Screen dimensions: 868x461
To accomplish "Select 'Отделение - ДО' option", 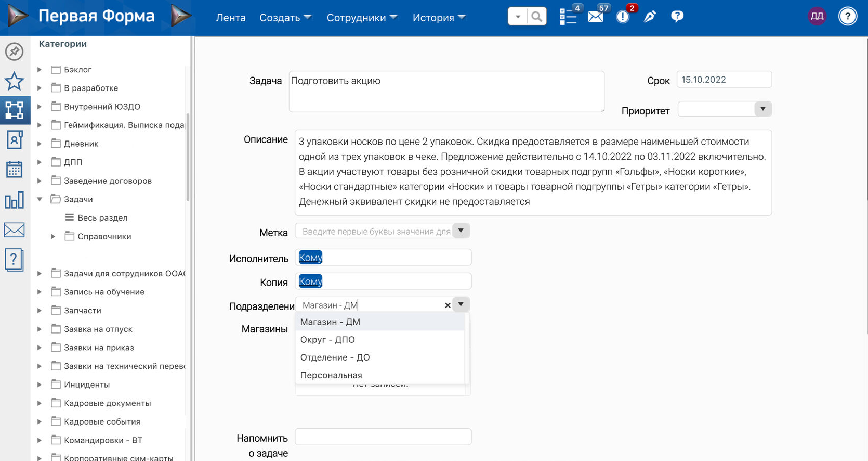I will 379,357.
